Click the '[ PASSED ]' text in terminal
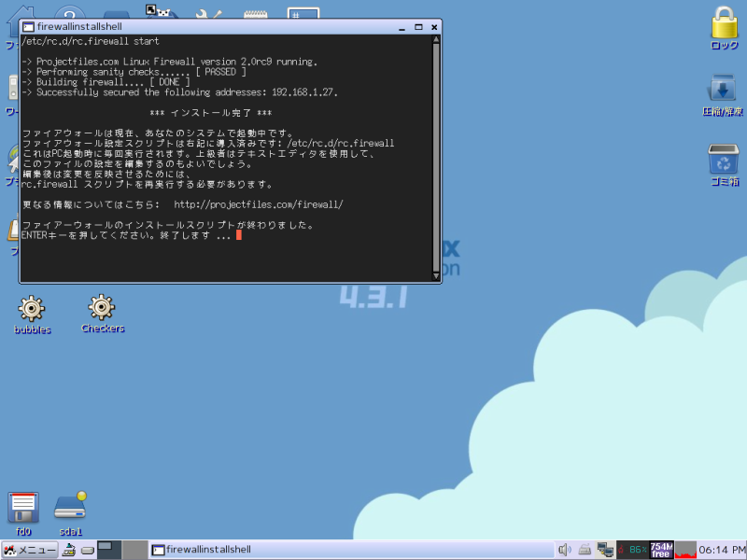Viewport: 747px width, 560px height. tap(220, 72)
